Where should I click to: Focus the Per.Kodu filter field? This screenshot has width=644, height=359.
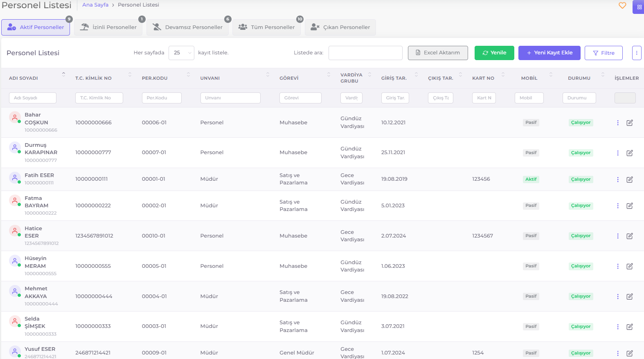pos(162,98)
